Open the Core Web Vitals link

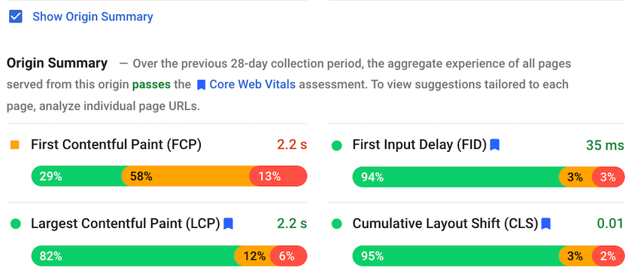252,84
